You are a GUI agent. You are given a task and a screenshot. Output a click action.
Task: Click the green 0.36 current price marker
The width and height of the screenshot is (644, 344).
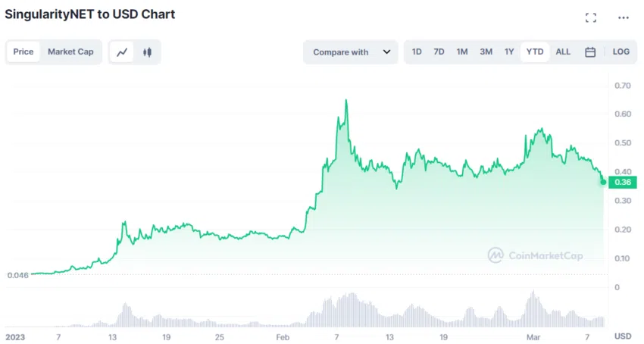pos(623,182)
